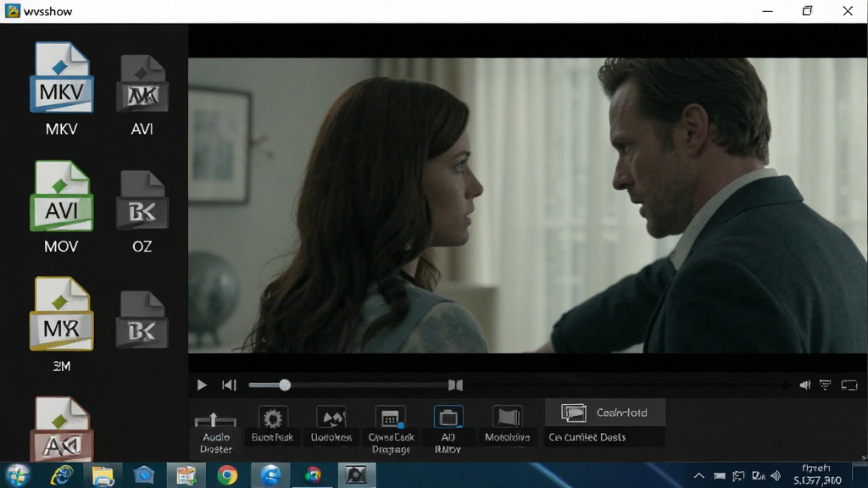Open the Uodokes tool
Viewport: 868px width, 488px height.
(331, 425)
